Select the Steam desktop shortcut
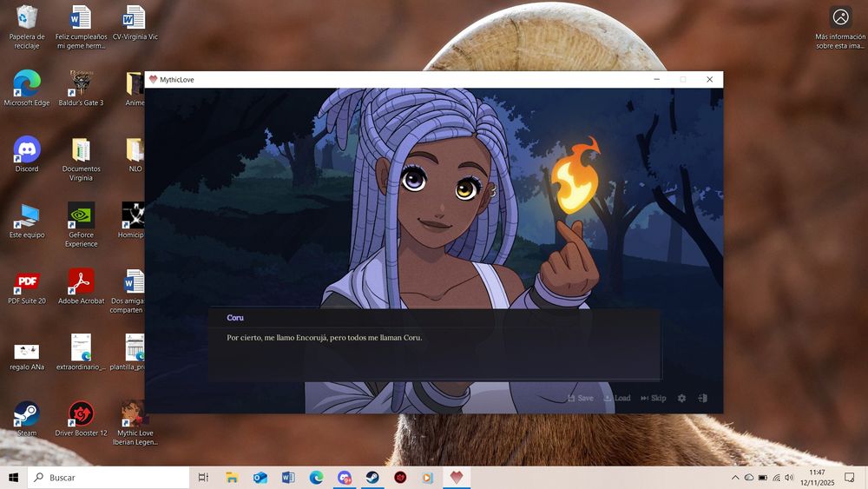The height and width of the screenshot is (489, 868). (27, 419)
